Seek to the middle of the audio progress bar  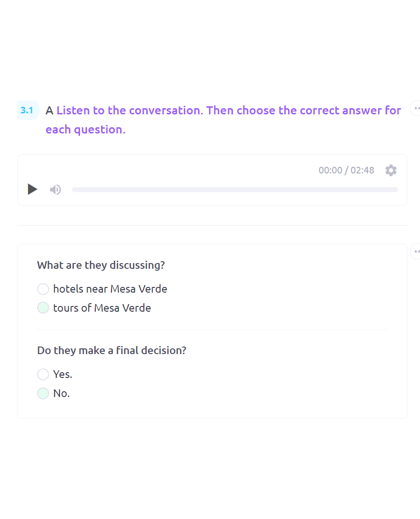235,190
